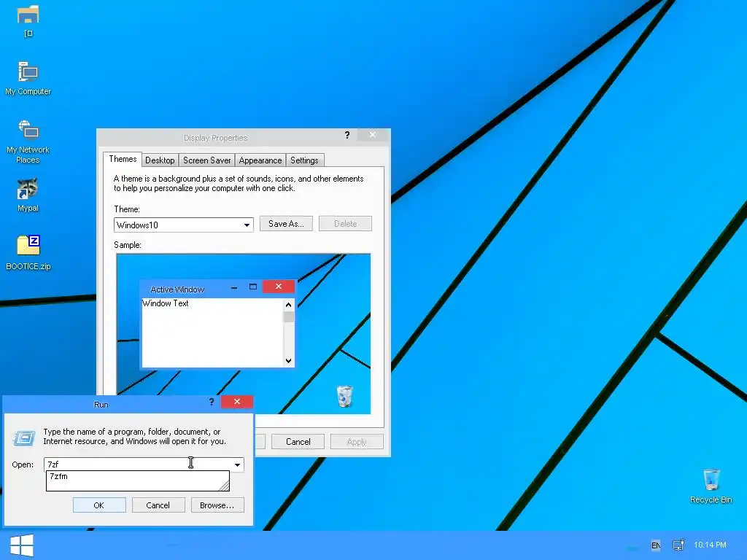Click Cancel in Display Properties
The height and width of the screenshot is (560, 747).
coord(298,442)
